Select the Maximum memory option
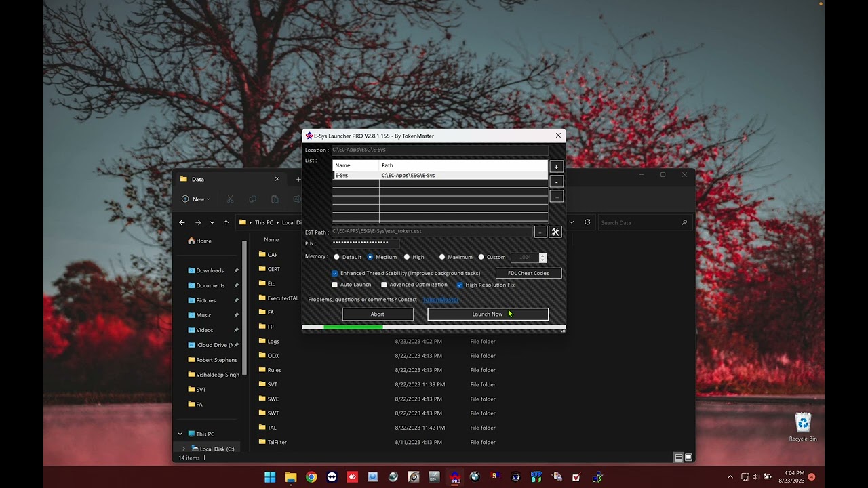868x488 pixels. [456, 257]
